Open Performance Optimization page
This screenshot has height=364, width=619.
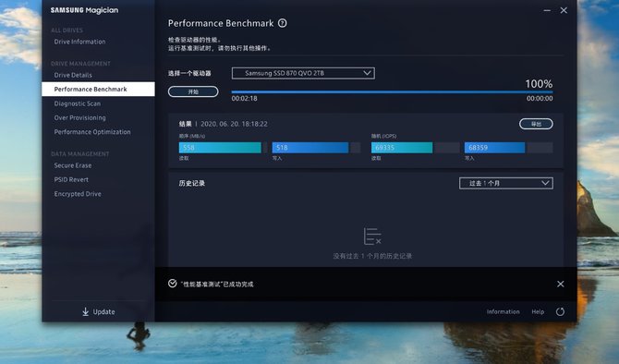[92, 132]
